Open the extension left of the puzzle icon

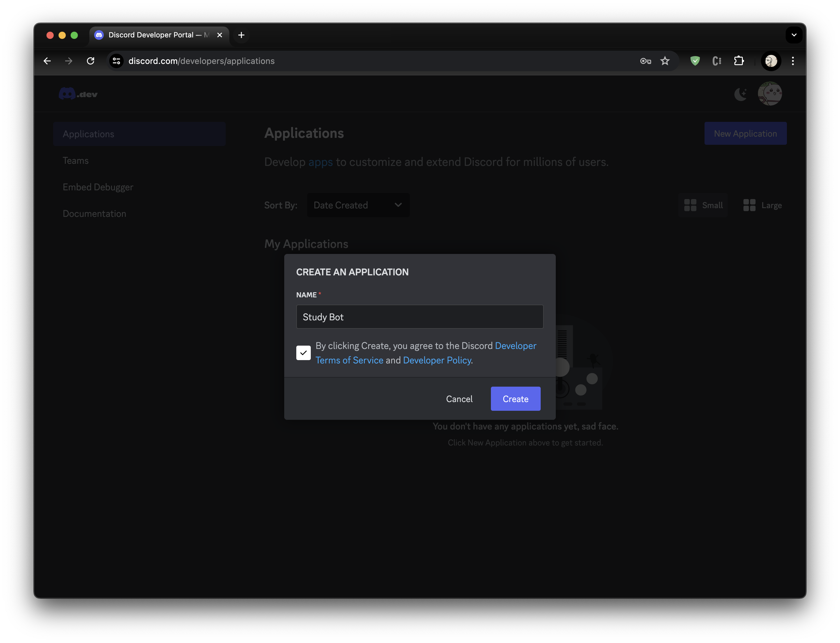click(717, 61)
